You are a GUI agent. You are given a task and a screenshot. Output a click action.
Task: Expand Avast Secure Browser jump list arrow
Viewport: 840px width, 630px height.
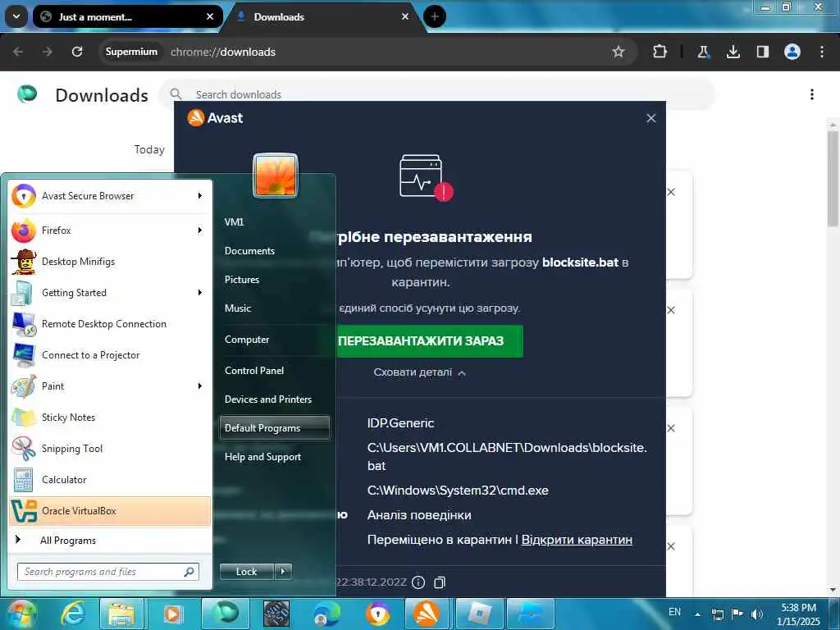[x=200, y=196]
